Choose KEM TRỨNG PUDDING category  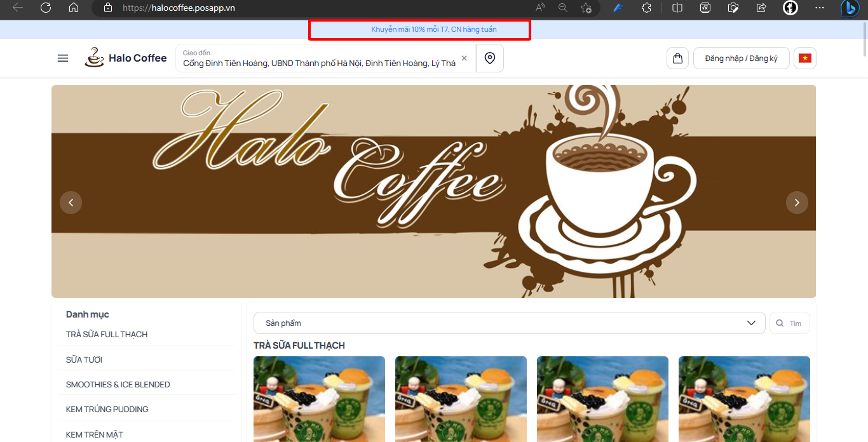[x=107, y=410]
